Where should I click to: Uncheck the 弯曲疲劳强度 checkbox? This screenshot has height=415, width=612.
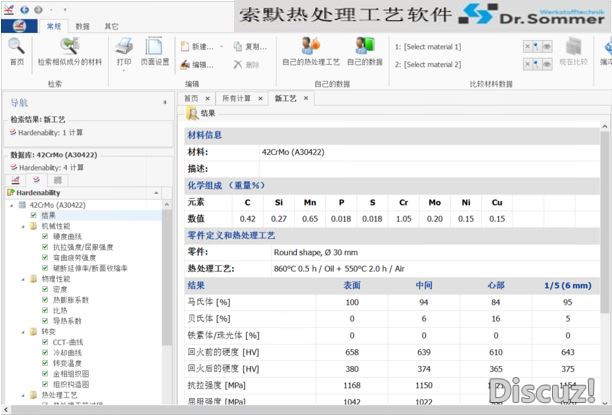[45, 257]
